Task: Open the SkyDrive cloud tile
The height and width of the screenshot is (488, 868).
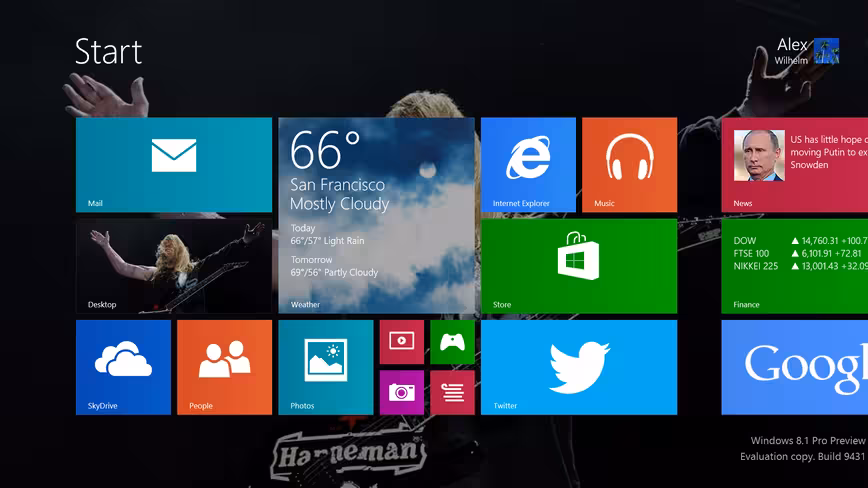Action: (123, 367)
